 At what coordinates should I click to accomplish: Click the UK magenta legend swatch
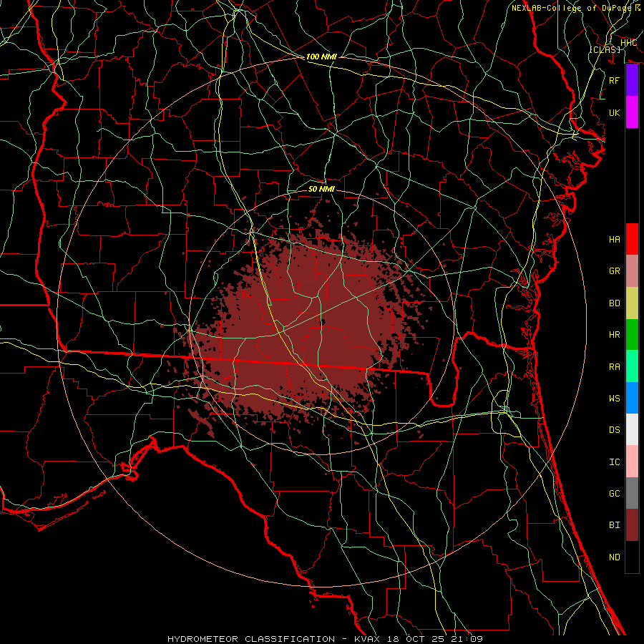click(632, 112)
